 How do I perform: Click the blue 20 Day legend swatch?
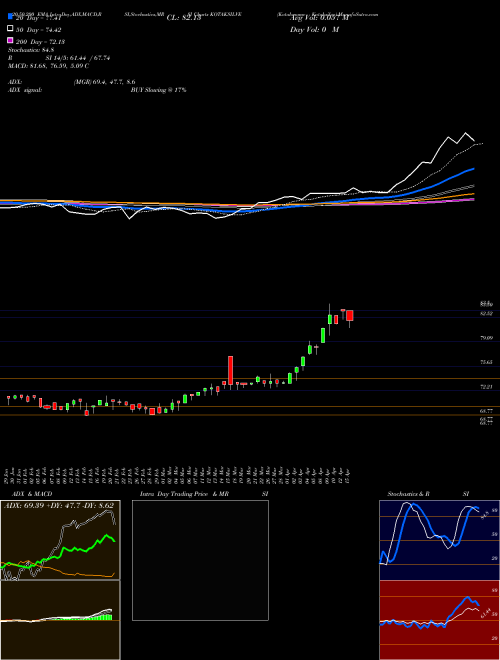pyautogui.click(x=10, y=17)
